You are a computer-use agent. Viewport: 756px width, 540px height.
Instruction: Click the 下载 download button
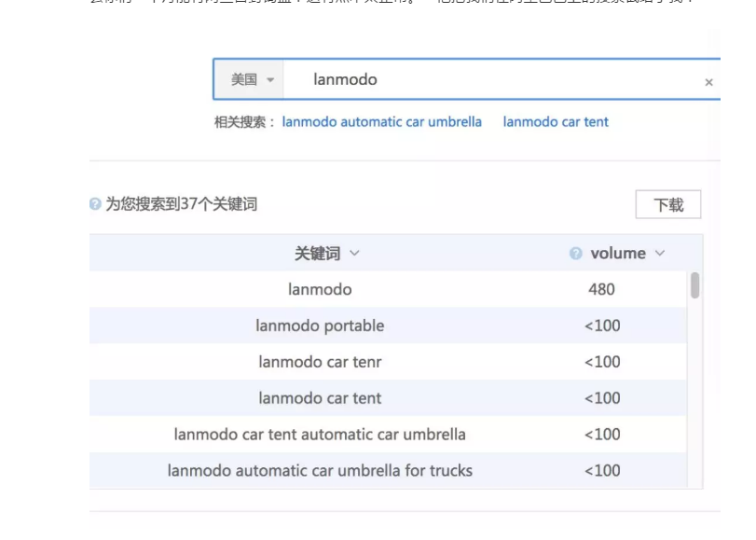pyautogui.click(x=668, y=204)
